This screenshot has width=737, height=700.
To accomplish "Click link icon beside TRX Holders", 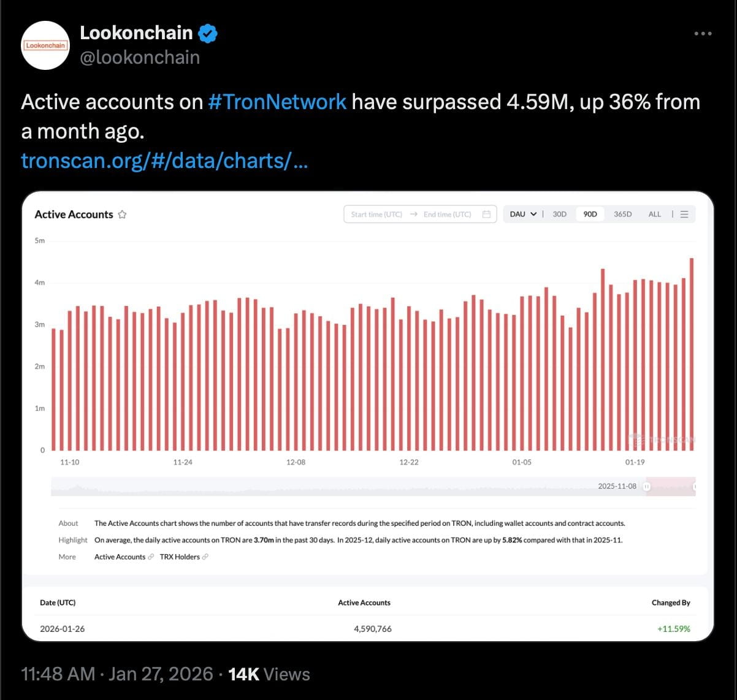I will click(x=205, y=557).
